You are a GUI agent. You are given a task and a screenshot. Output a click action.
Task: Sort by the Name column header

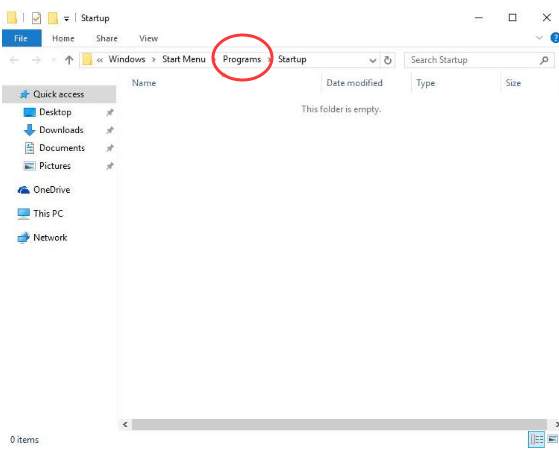[144, 83]
